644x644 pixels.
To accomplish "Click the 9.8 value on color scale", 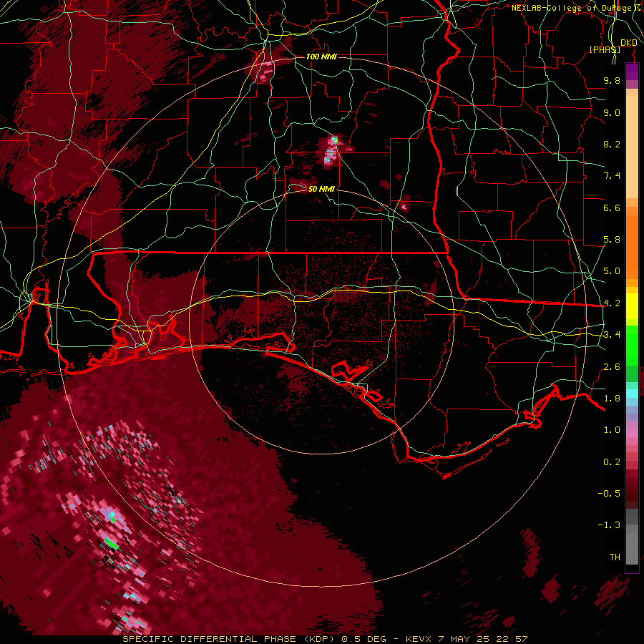I will (x=612, y=80).
